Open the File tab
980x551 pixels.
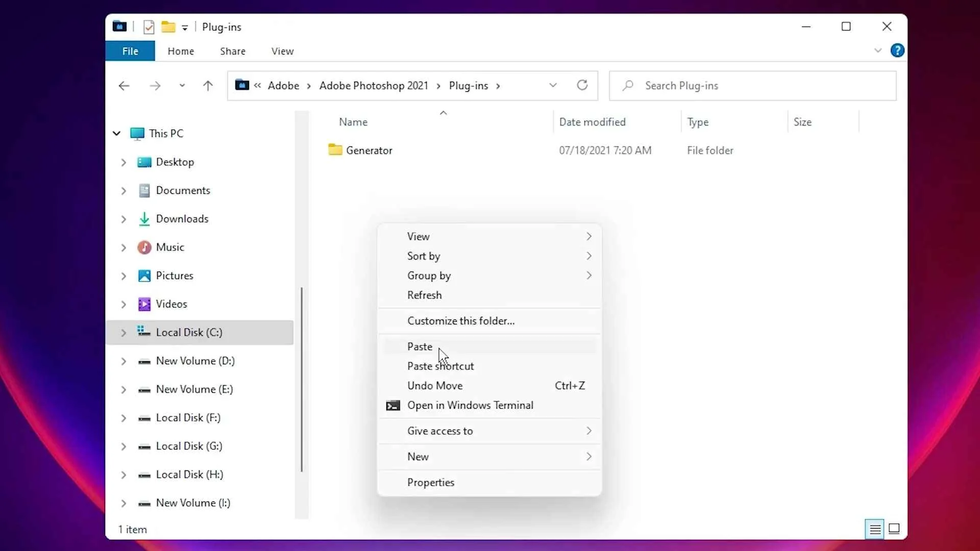click(130, 51)
